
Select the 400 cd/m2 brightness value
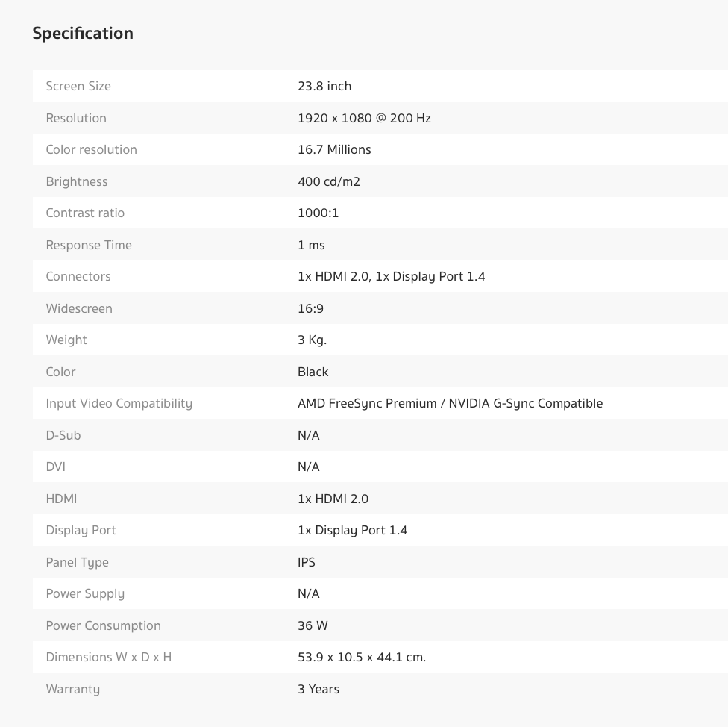(329, 181)
